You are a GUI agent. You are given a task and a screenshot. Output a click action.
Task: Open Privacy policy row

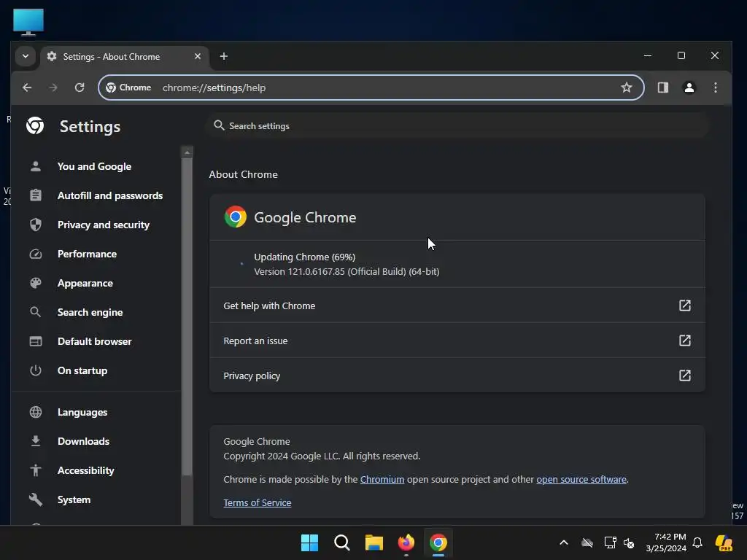[x=457, y=376]
